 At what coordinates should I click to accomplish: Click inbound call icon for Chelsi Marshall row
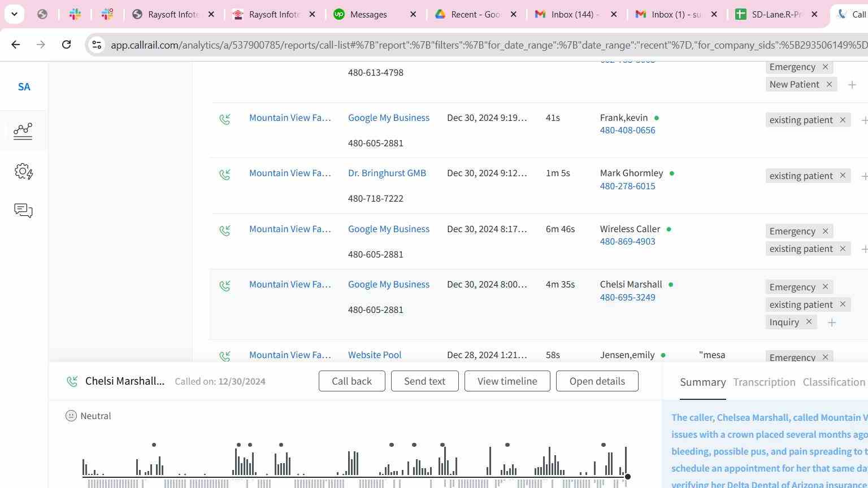225,286
